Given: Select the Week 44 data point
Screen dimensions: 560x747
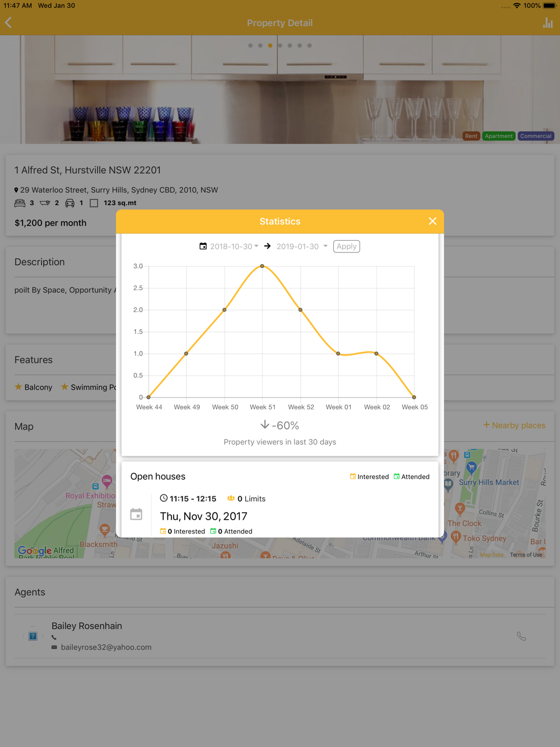Looking at the screenshot, I should [x=148, y=397].
